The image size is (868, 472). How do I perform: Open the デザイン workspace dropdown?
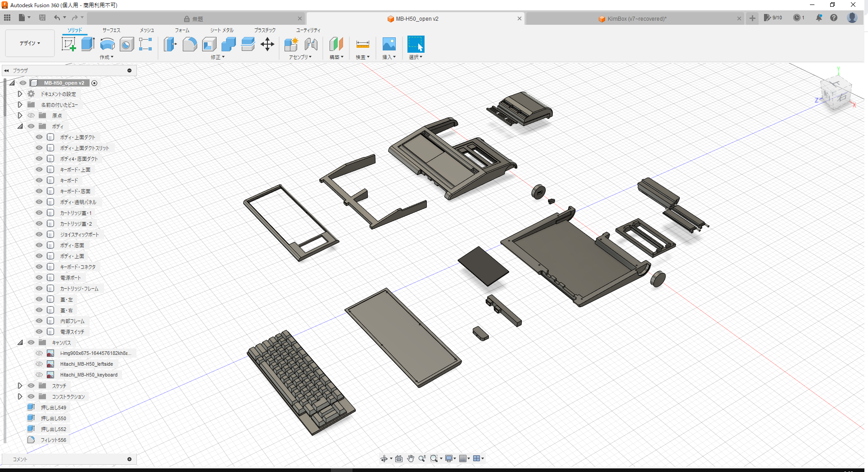[x=29, y=43]
